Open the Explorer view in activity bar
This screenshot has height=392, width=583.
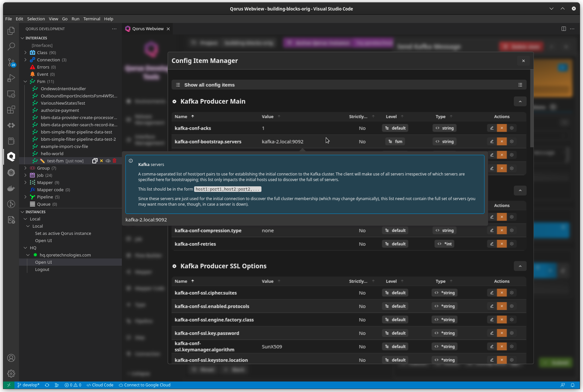click(11, 31)
